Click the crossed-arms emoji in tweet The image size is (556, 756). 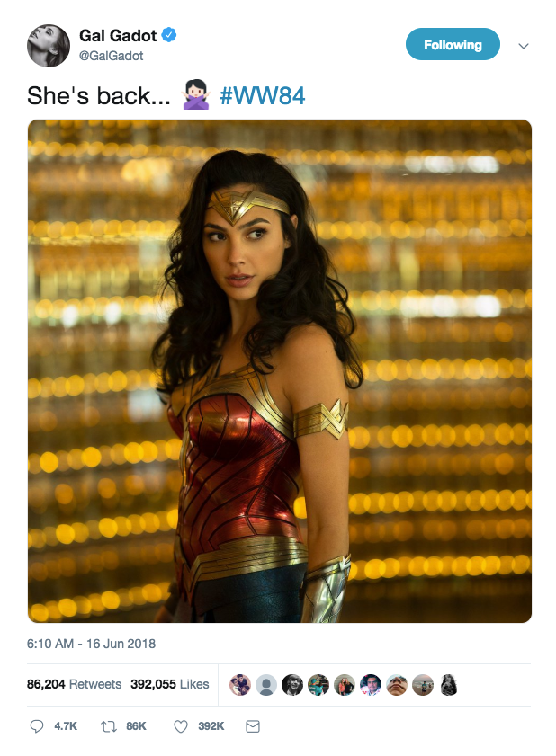pos(196,95)
